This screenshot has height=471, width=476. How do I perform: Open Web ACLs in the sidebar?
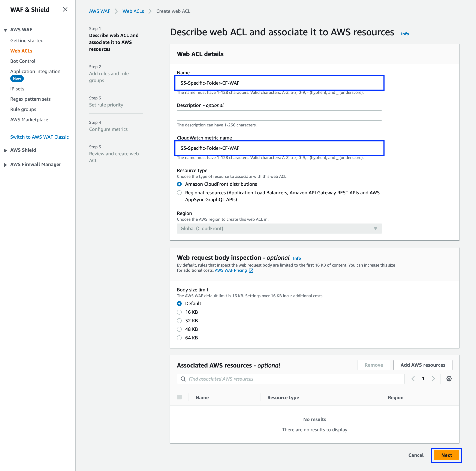[x=21, y=51]
